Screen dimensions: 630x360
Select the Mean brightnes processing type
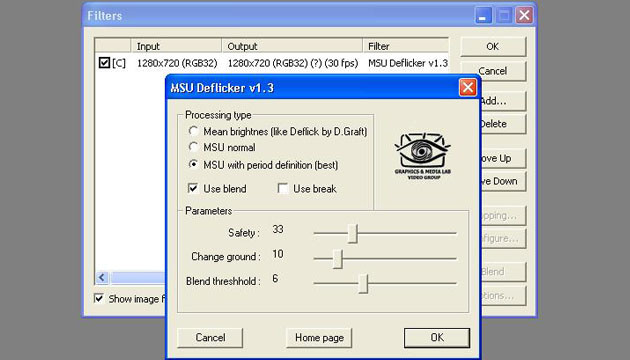[193, 131]
